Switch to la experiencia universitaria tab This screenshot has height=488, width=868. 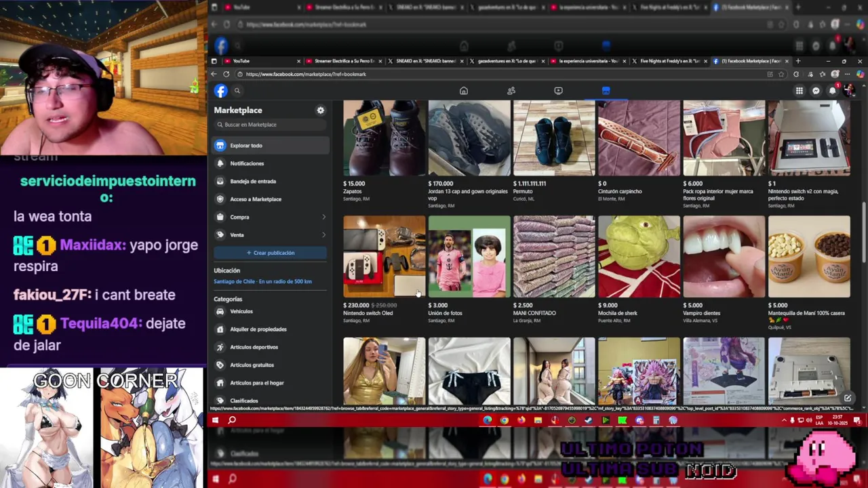coord(589,61)
